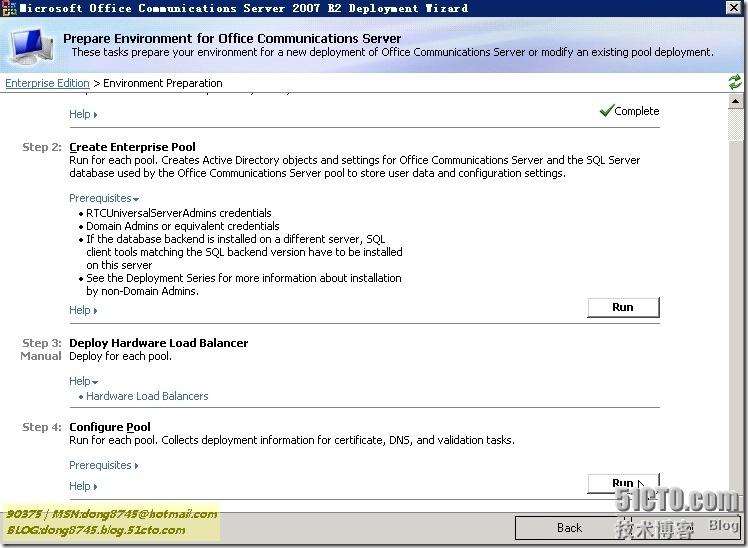
Task: Expand Help for Configure Pool
Action: 83,486
